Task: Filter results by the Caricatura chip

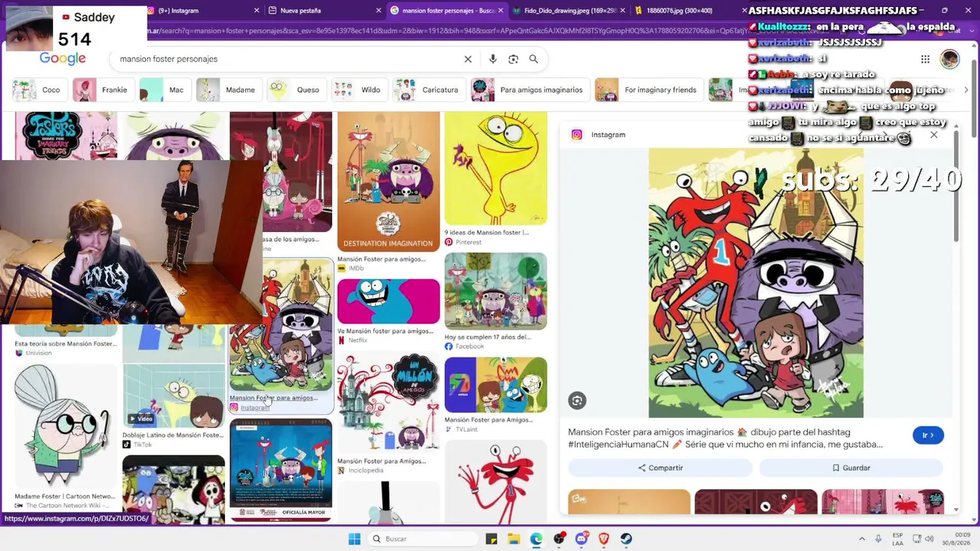Action: (427, 90)
